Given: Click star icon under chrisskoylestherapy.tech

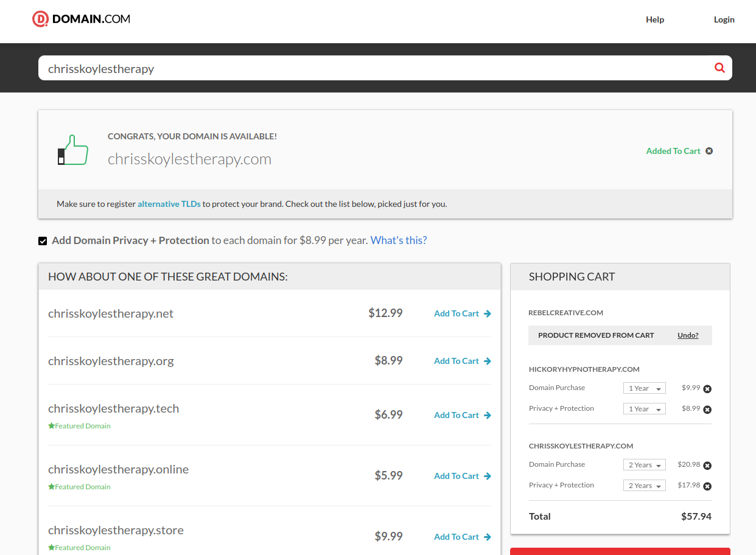Looking at the screenshot, I should pos(51,426).
